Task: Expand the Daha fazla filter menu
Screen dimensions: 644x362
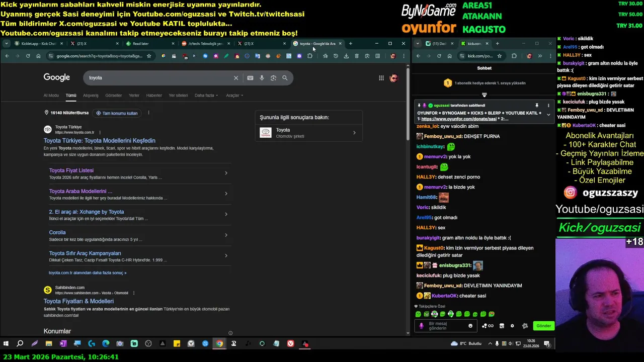Action: (x=206, y=96)
